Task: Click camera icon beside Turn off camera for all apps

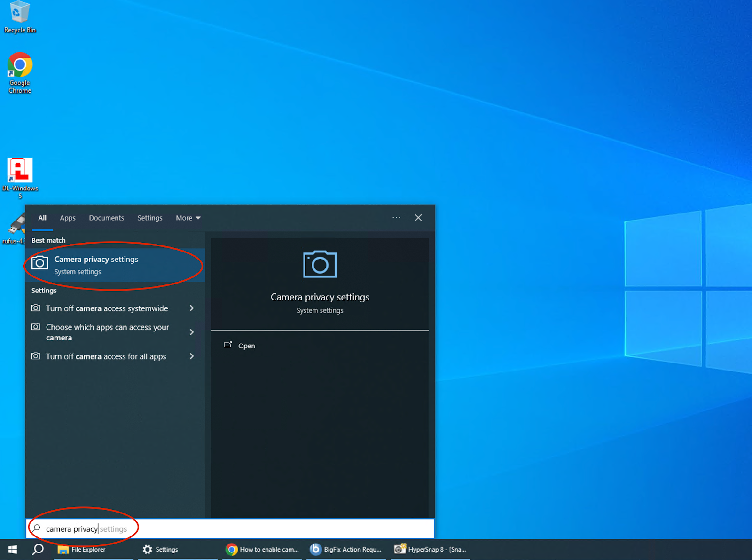Action: coord(36,356)
